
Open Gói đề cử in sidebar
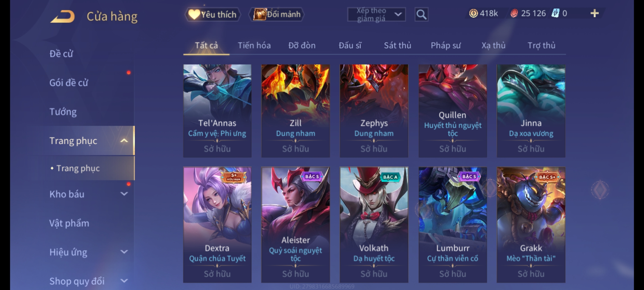click(69, 82)
